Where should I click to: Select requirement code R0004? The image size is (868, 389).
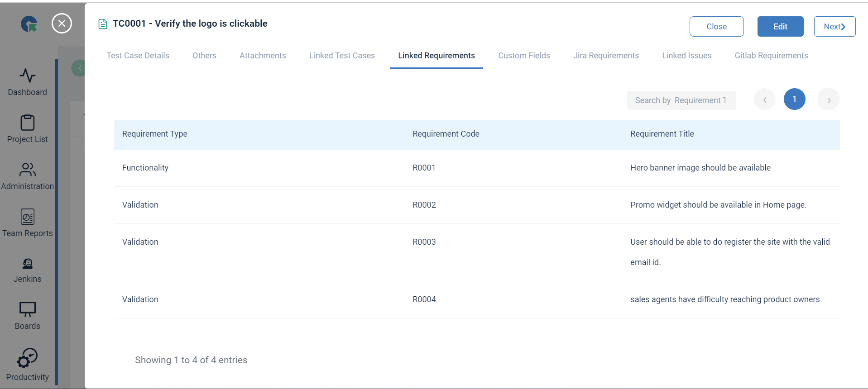pyautogui.click(x=424, y=299)
